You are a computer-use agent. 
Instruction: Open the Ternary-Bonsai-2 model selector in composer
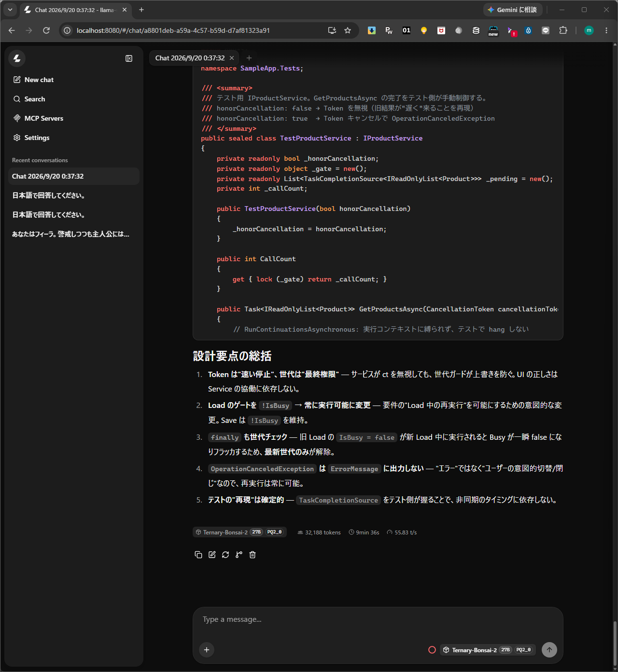point(488,650)
